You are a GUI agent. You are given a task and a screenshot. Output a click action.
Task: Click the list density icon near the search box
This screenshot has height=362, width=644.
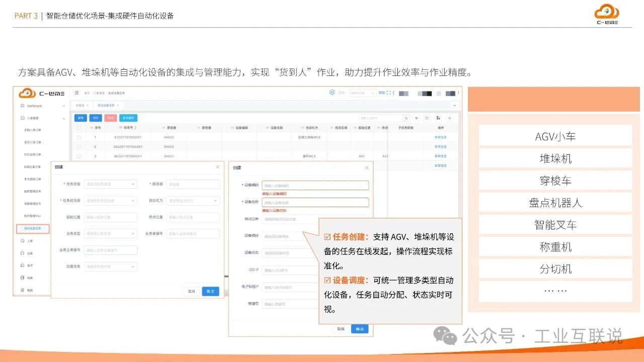(x=427, y=118)
